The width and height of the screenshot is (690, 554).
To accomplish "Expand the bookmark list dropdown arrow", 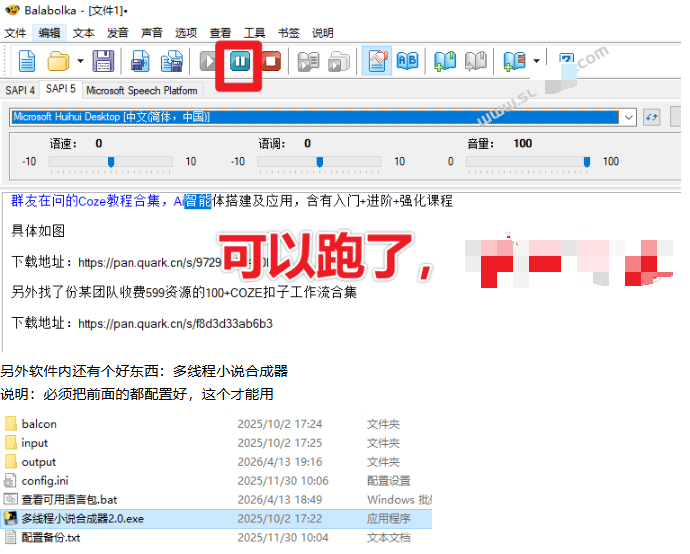I will [x=536, y=61].
